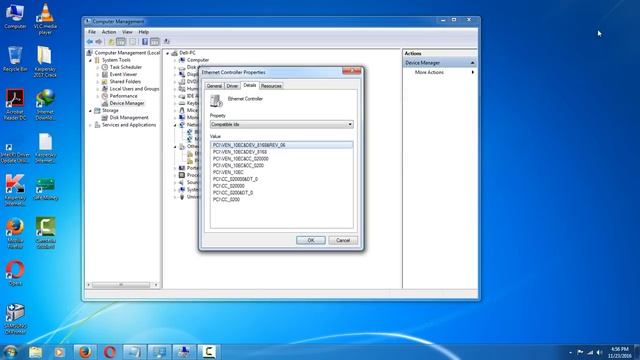Viewport: 640px width, 360px height.
Task: Select Device Manager in the console tree
Action: [x=127, y=104]
